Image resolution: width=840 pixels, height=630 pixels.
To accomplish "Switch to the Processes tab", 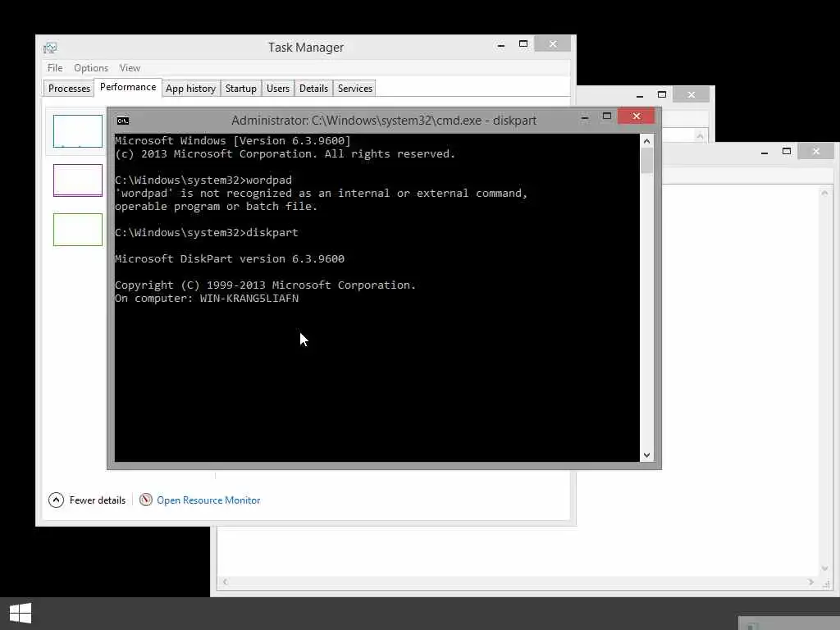I will (69, 89).
